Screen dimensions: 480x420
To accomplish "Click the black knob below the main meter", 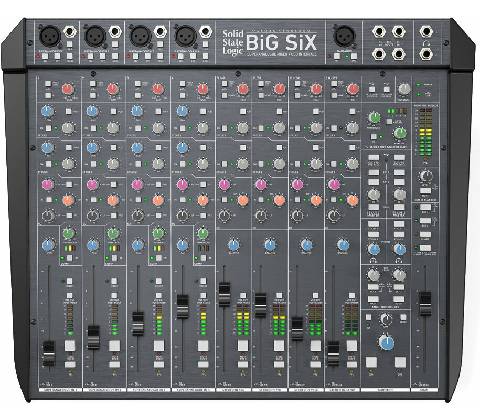I will [425, 175].
